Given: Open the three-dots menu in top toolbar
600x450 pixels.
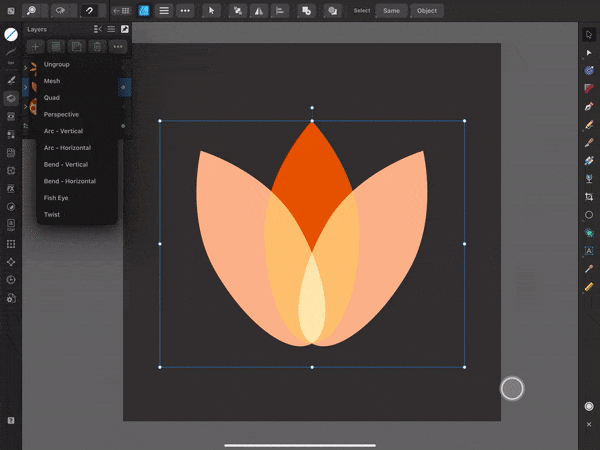Looking at the screenshot, I should (185, 11).
